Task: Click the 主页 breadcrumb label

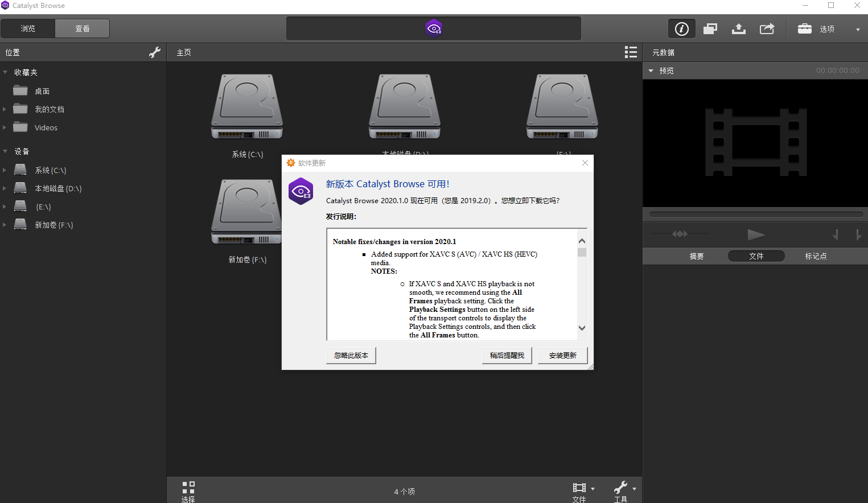Action: 184,52
